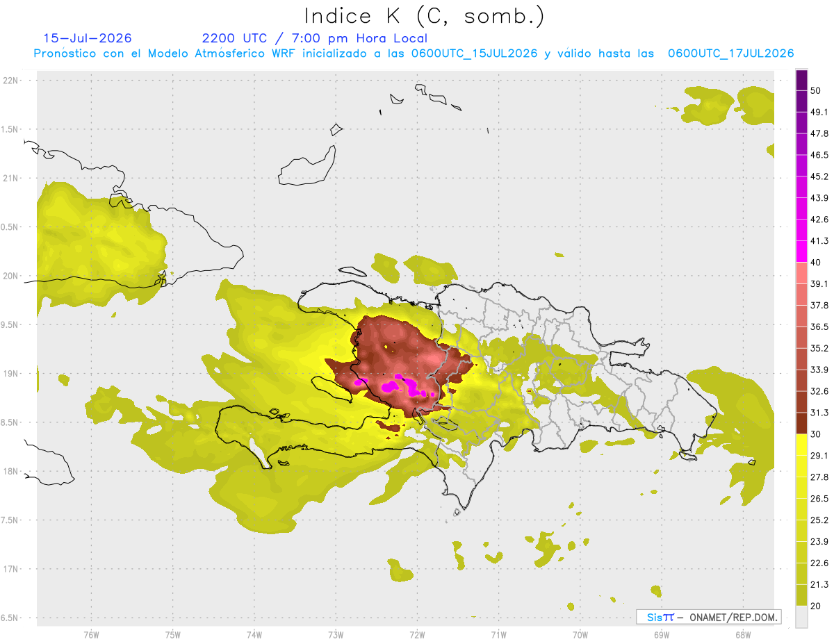This screenshot has width=834, height=644.
Task: Click the latitude label "22N"
Action: tap(10, 80)
